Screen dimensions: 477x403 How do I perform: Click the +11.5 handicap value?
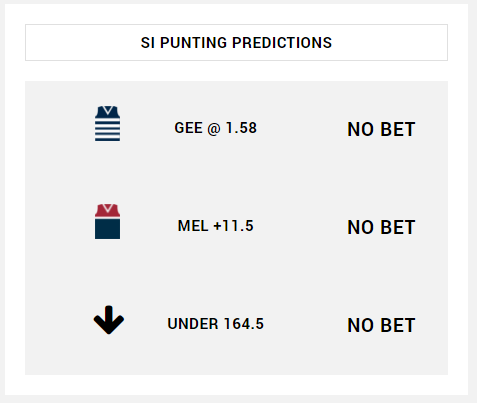234,226
